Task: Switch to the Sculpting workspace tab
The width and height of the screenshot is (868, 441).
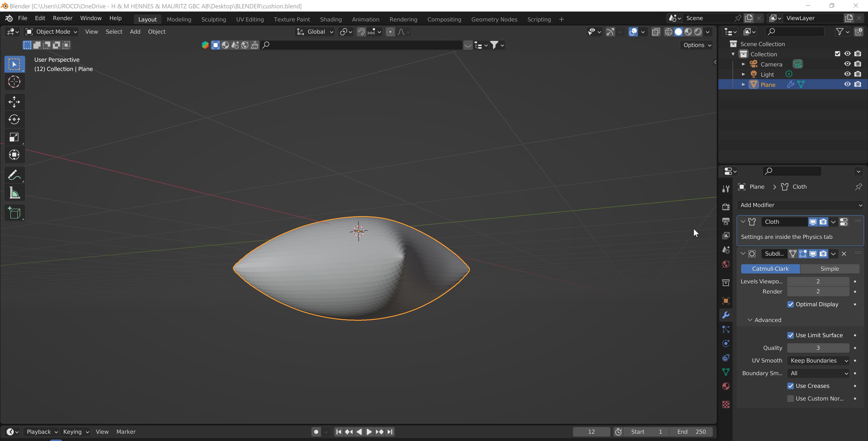Action: click(x=213, y=19)
